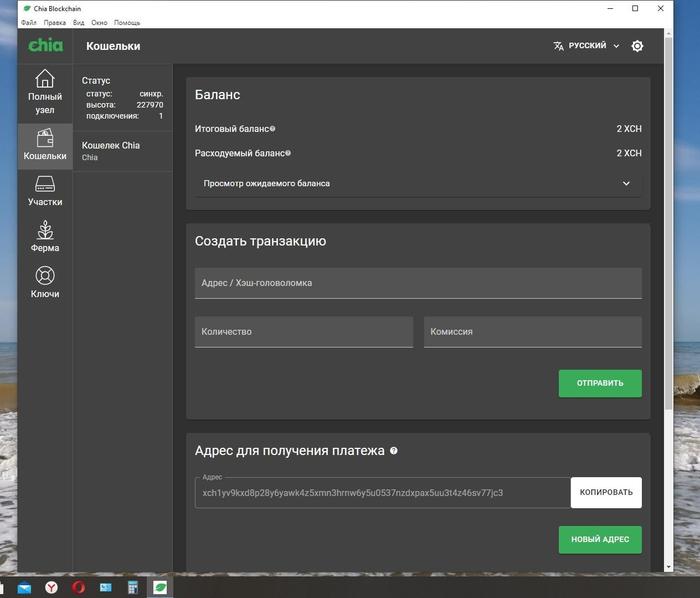
Task: Click the translate icon beside РУССКИЙ
Action: click(559, 46)
